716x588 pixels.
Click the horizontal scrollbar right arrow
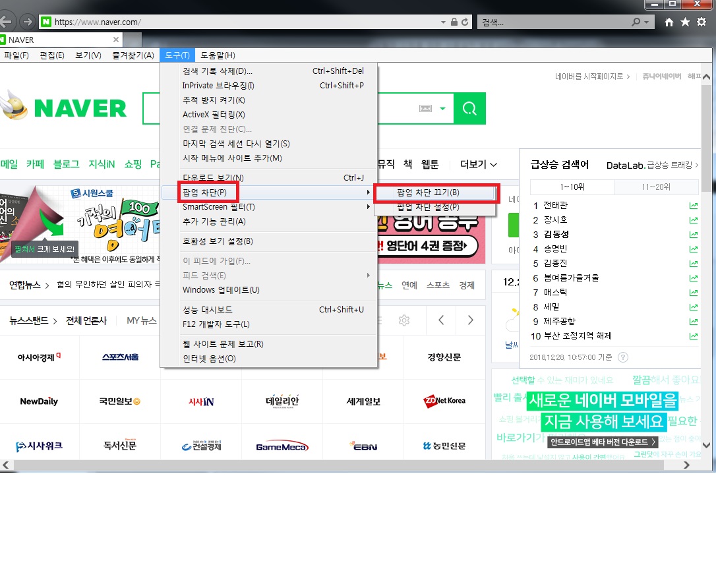click(x=686, y=465)
